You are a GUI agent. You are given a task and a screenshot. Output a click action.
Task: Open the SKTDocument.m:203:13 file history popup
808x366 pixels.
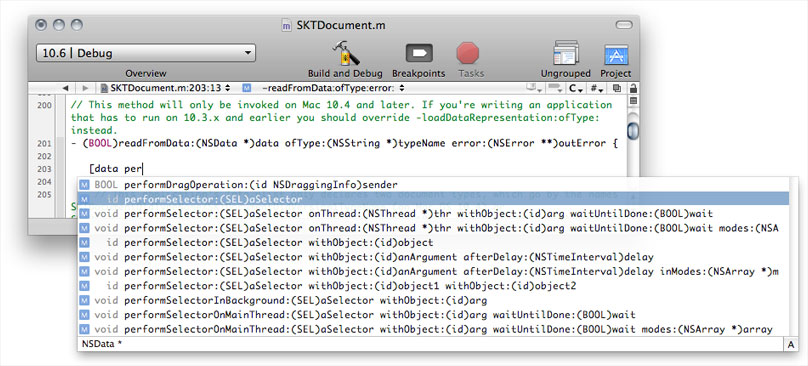click(x=166, y=88)
